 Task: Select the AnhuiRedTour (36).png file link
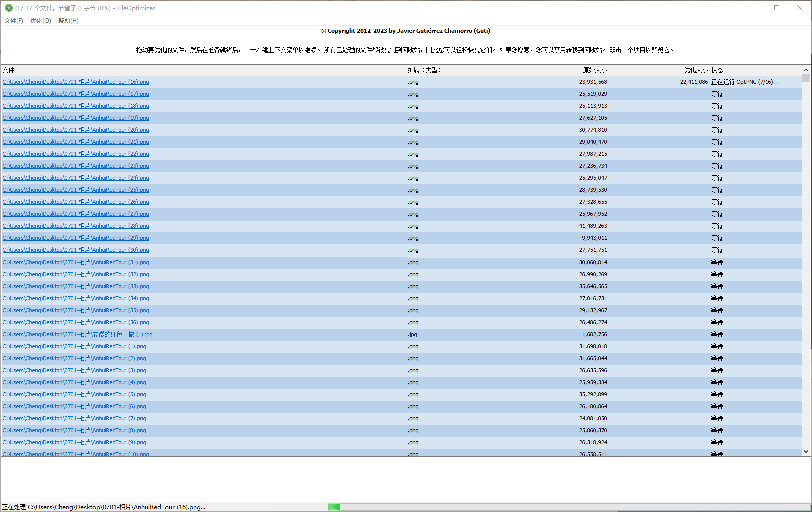tap(76, 322)
